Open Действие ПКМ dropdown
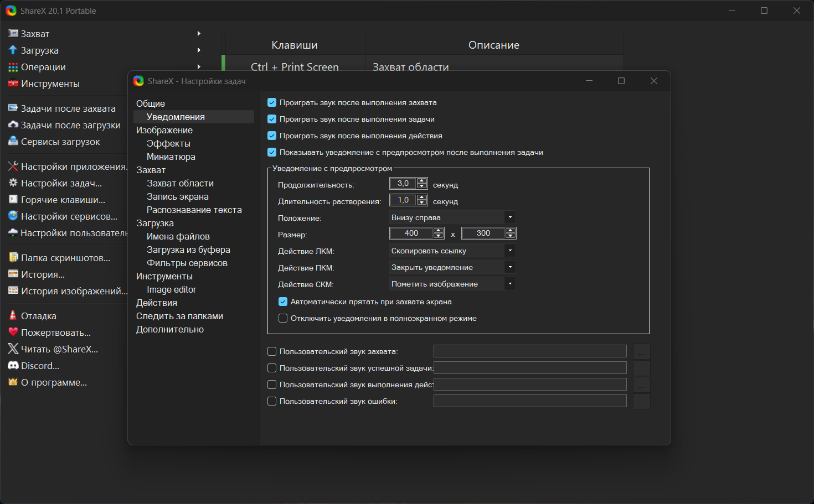Screen dimensions: 814x504 452,267
